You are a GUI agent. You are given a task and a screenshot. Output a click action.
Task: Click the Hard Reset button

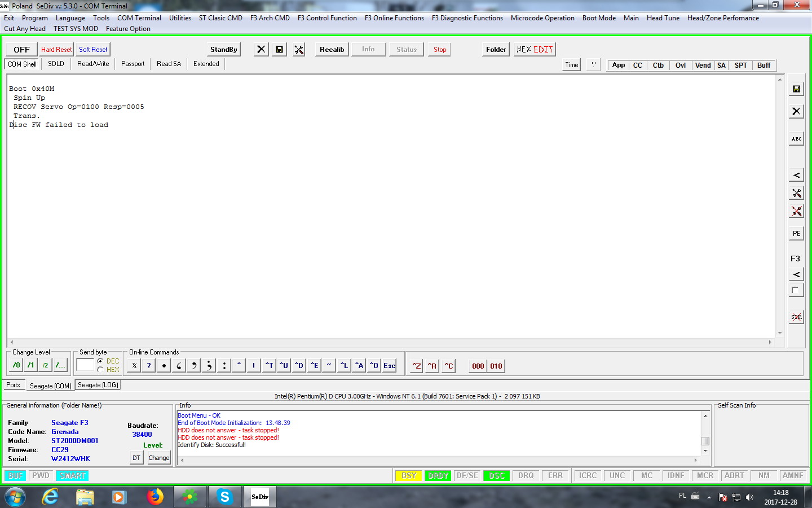click(56, 50)
